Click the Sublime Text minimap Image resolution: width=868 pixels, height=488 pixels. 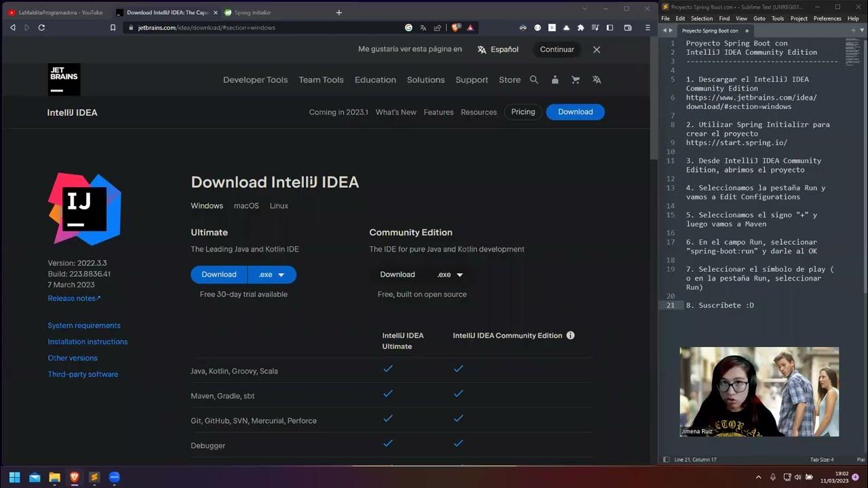[852, 52]
